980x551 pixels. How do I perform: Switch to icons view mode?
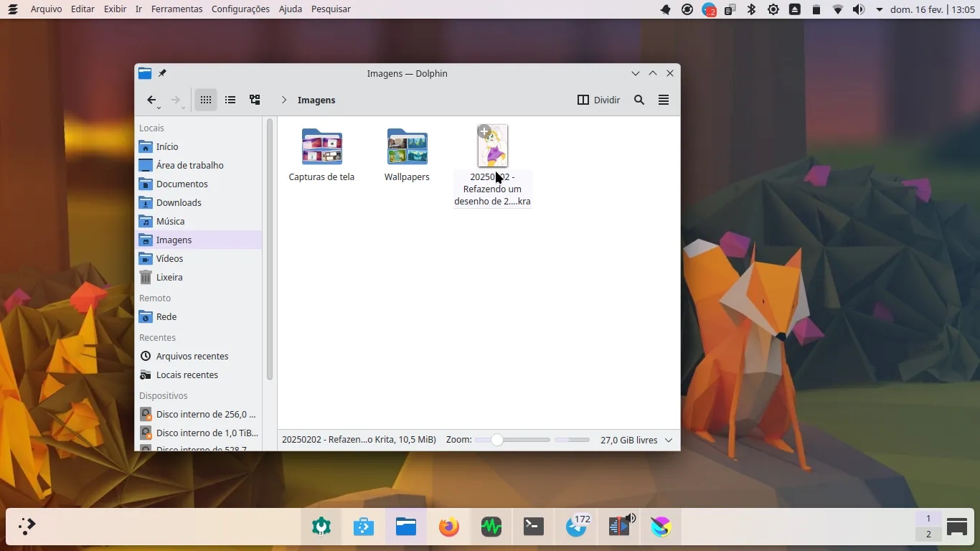206,100
